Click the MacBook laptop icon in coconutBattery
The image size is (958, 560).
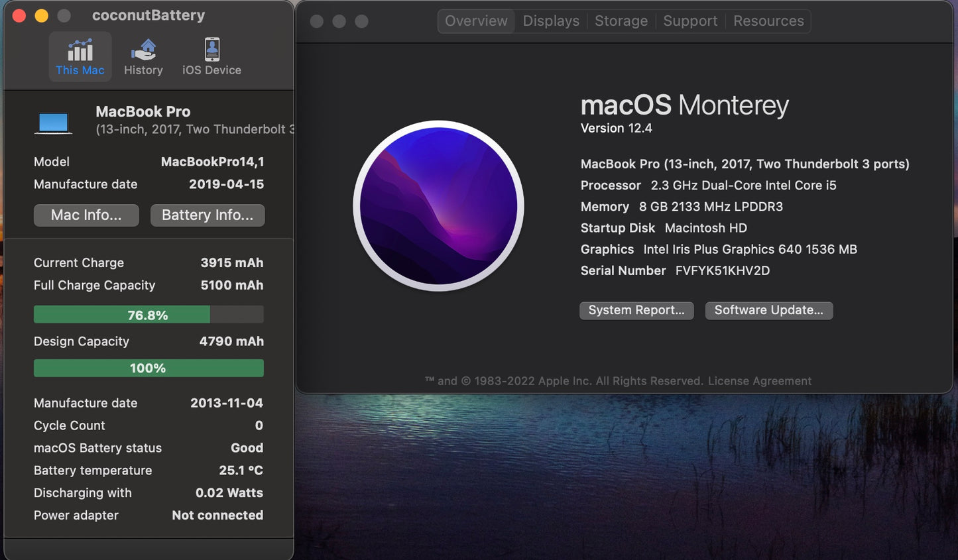pos(53,121)
